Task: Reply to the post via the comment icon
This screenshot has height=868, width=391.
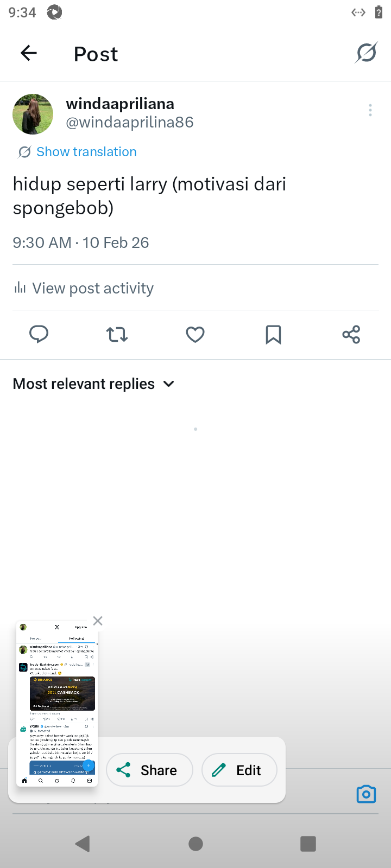Action: 39,334
